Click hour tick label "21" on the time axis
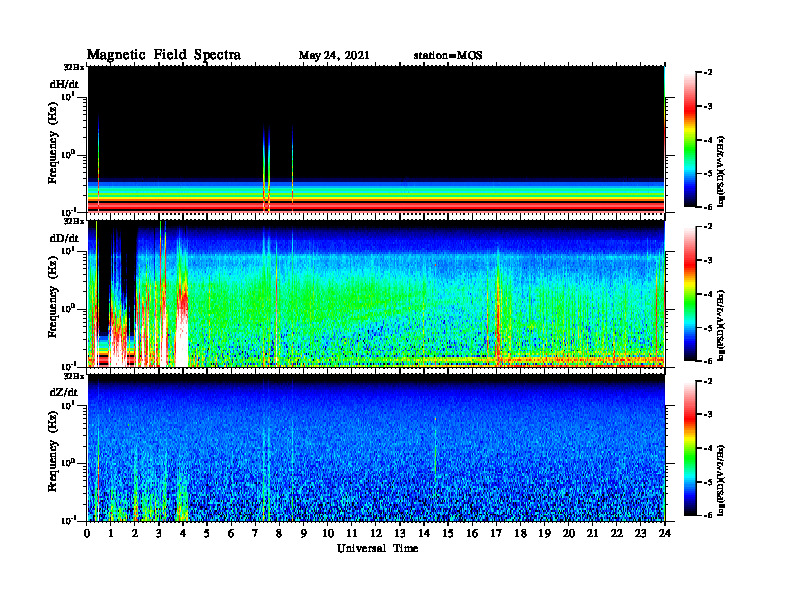Viewport: 792px width, 612px height. [592, 533]
